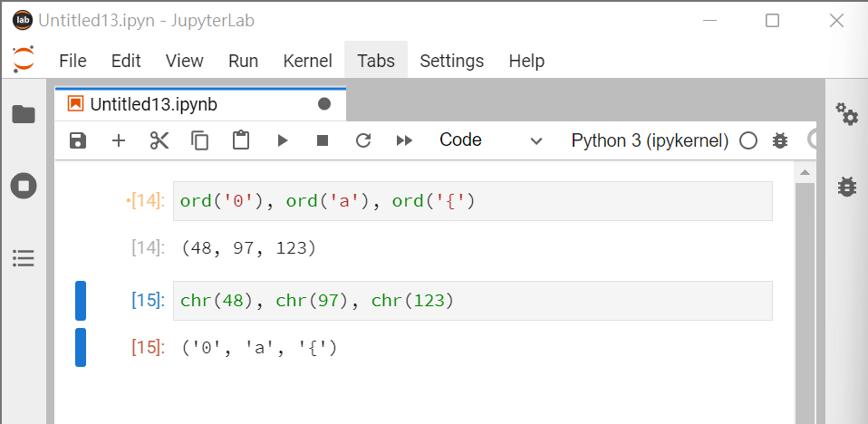This screenshot has height=424, width=868.
Task: Cut selected cells with scissors icon
Action: tap(159, 140)
